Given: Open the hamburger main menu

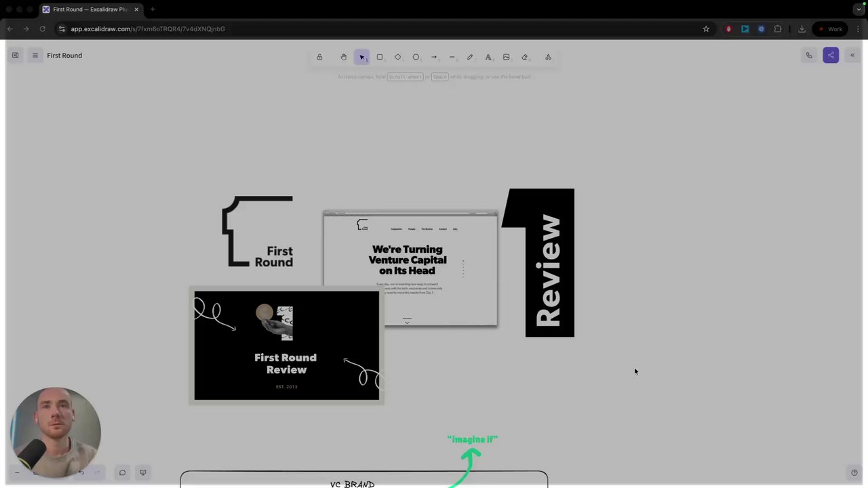Looking at the screenshot, I should 35,56.
